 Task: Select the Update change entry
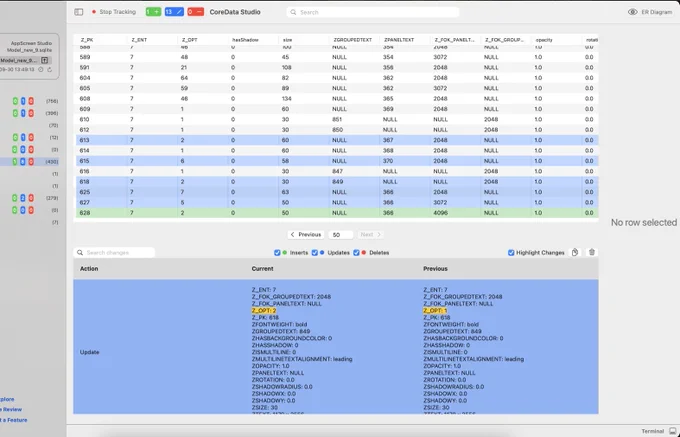point(336,347)
